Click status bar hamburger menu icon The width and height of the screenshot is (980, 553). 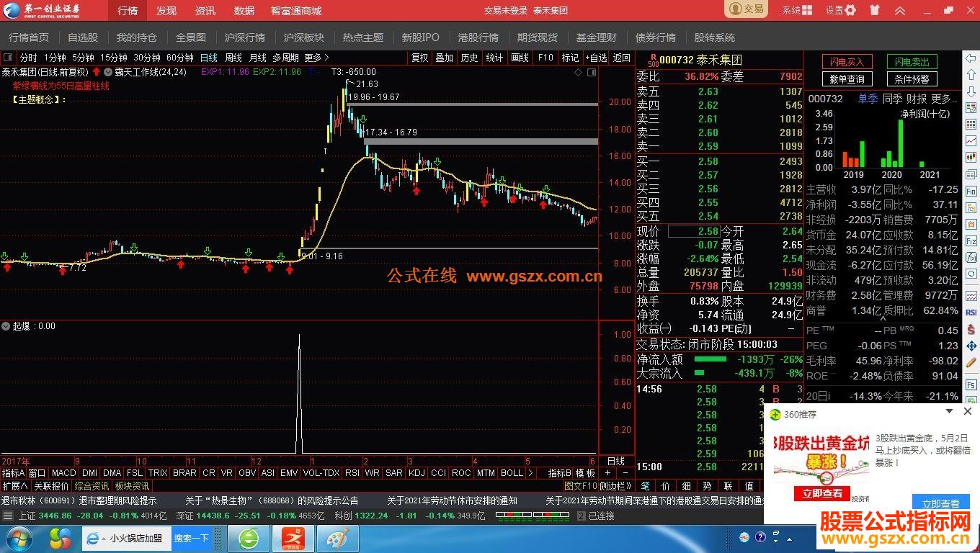[8, 516]
